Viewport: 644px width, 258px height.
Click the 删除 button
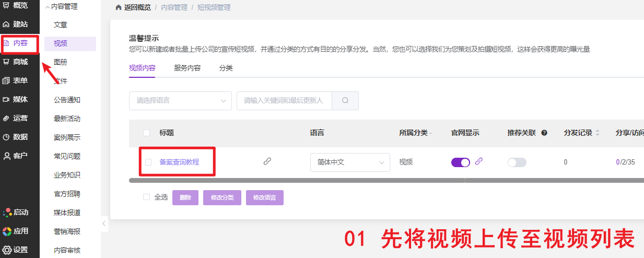click(x=185, y=197)
